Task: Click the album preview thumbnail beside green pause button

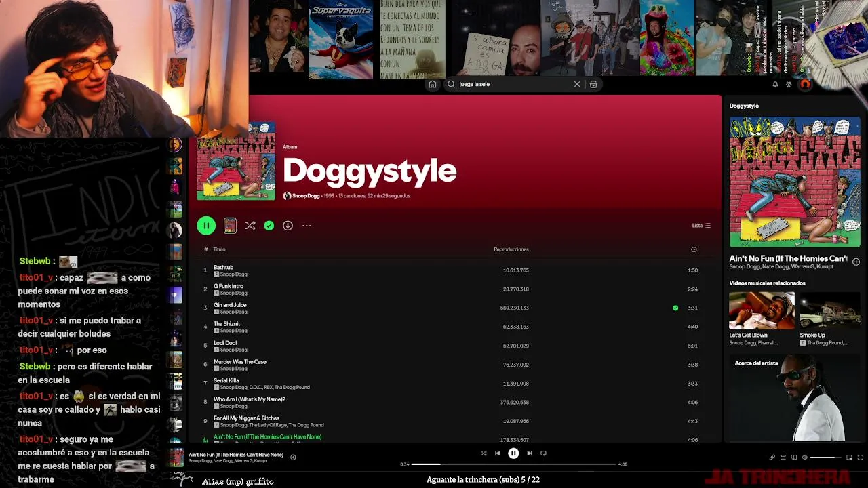Action: click(231, 226)
